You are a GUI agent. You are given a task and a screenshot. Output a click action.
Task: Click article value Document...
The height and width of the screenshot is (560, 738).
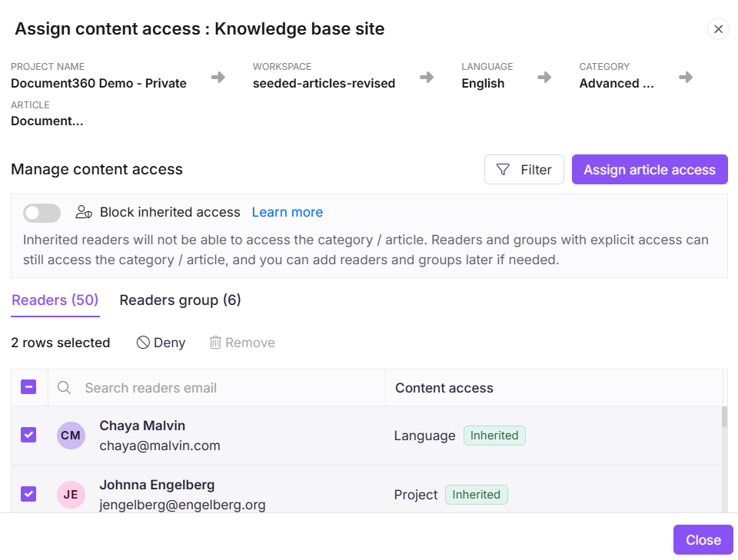pos(47,121)
